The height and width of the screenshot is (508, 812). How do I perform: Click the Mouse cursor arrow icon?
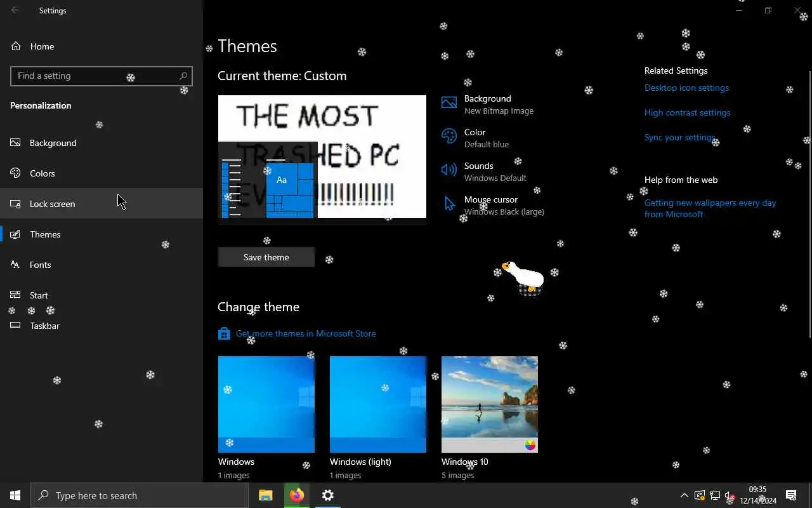pyautogui.click(x=449, y=203)
